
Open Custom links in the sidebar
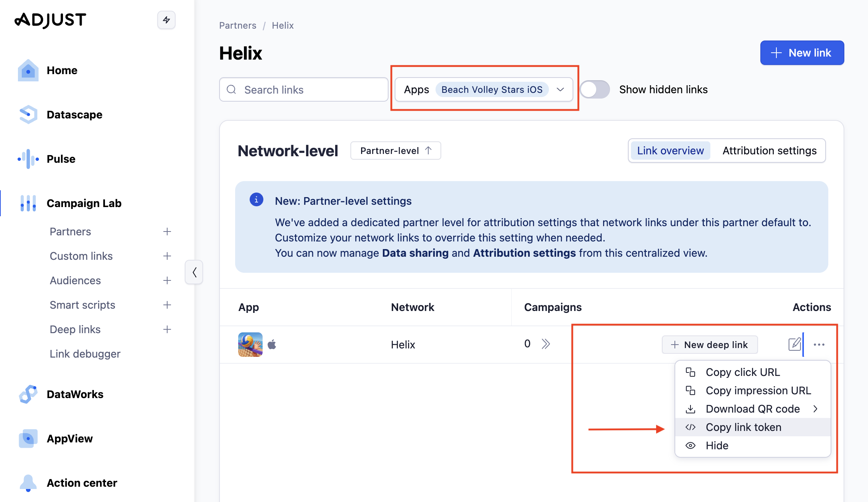point(81,256)
